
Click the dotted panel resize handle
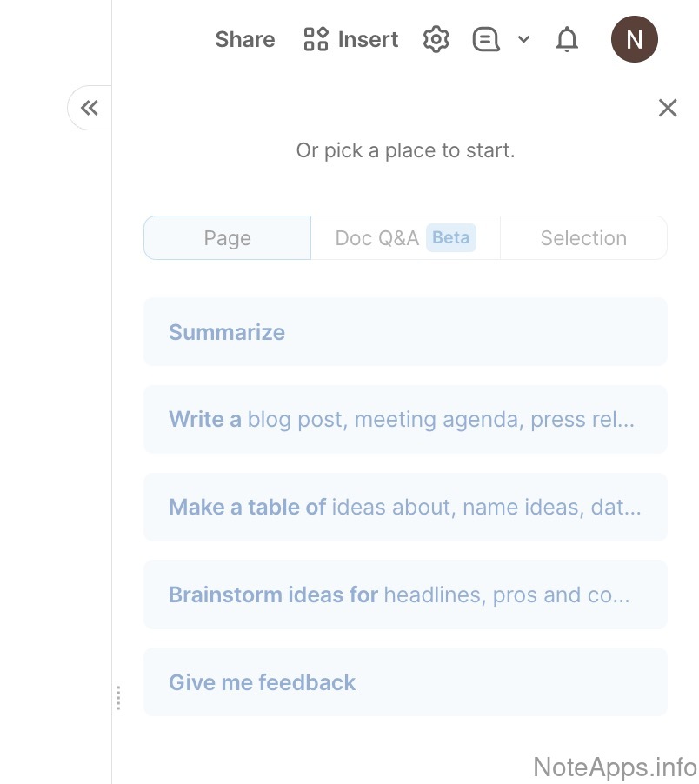(118, 697)
